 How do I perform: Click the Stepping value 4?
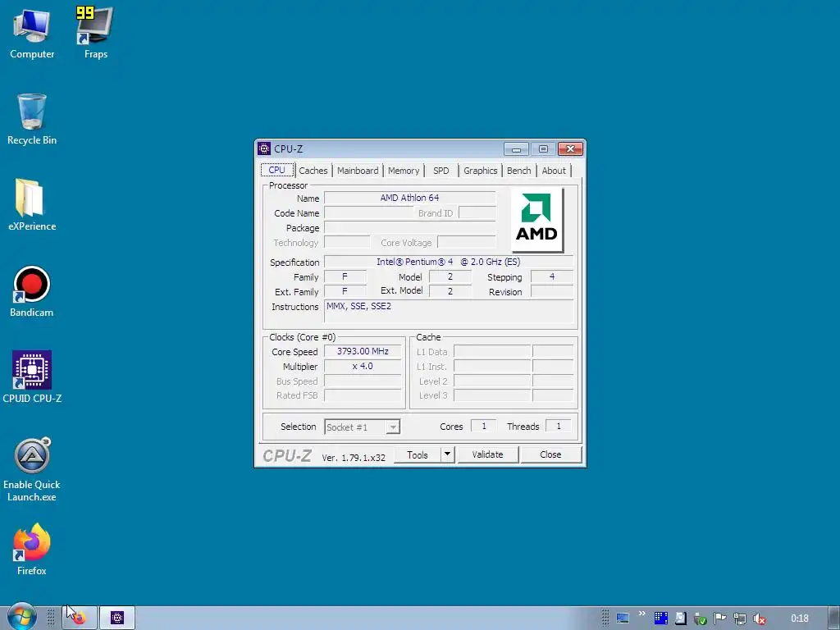pos(552,277)
